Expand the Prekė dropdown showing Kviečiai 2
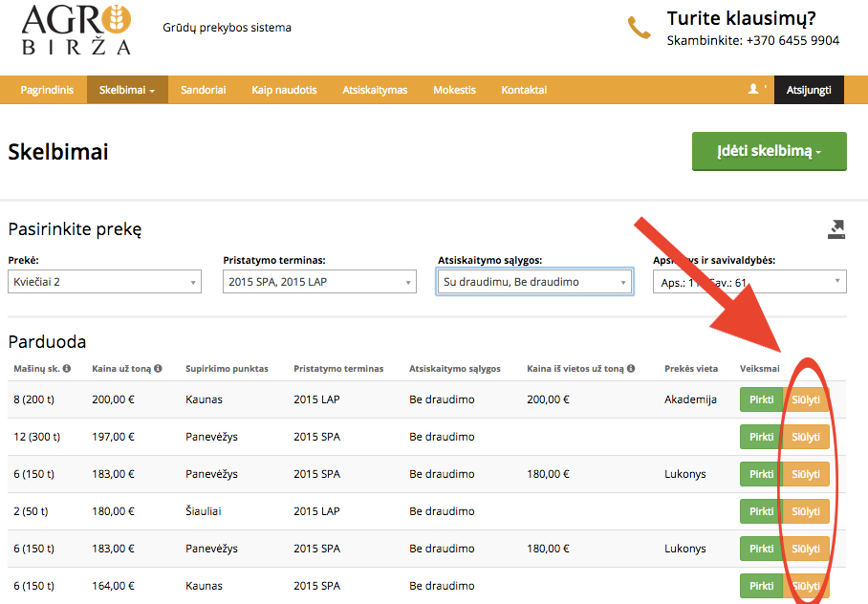Screen dimensions: 868x604 pyautogui.click(x=104, y=282)
